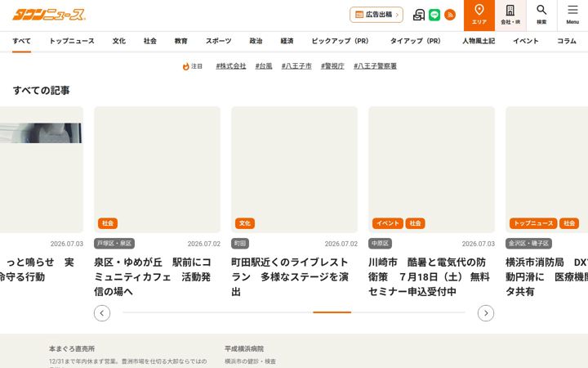Open the hamburger Menu
This screenshot has height=368, width=588.
click(572, 16)
